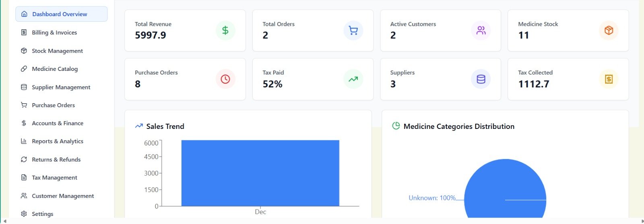Open the Medicine Catalog page
This screenshot has height=224, width=644.
point(55,69)
